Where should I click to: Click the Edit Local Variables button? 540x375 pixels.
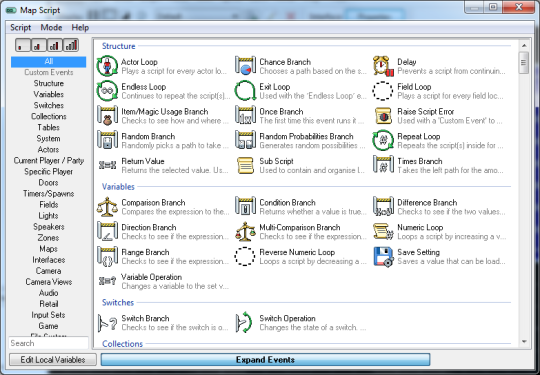click(53, 360)
